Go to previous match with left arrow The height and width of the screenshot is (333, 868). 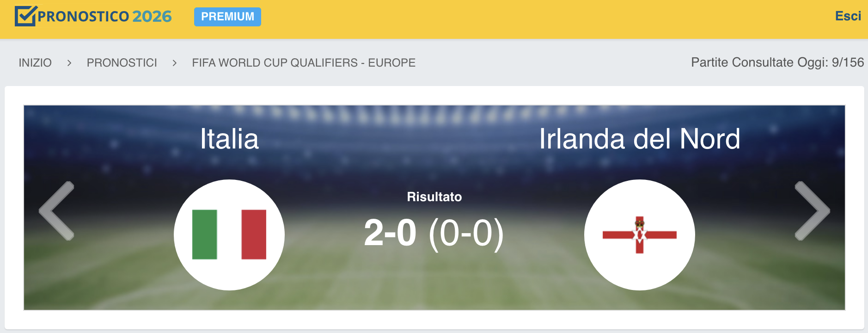click(x=57, y=211)
